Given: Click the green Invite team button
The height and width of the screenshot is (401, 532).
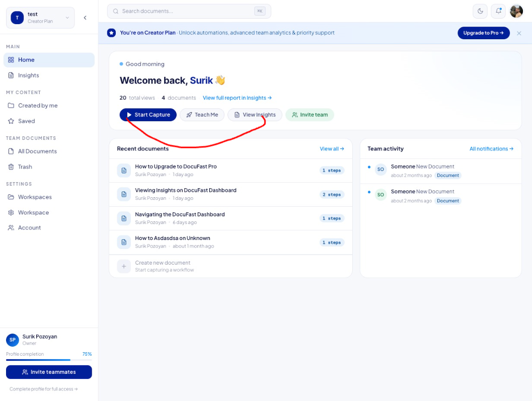Looking at the screenshot, I should (310, 115).
